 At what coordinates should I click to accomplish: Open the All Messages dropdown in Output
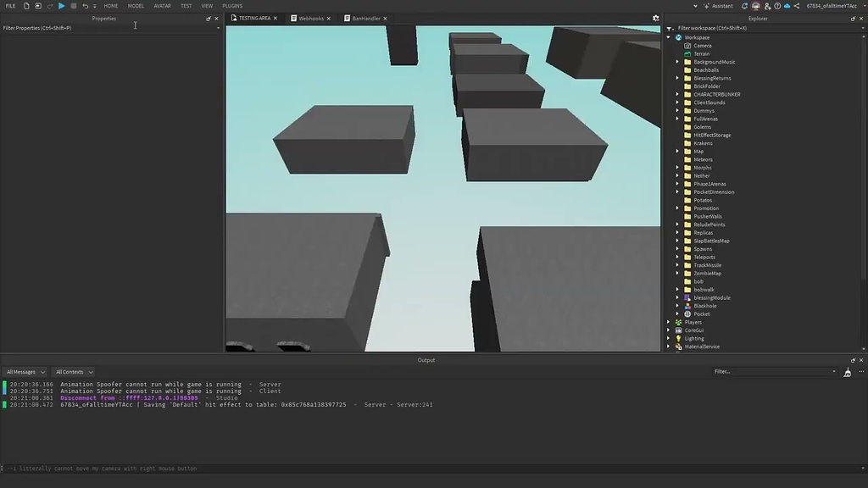coord(25,371)
